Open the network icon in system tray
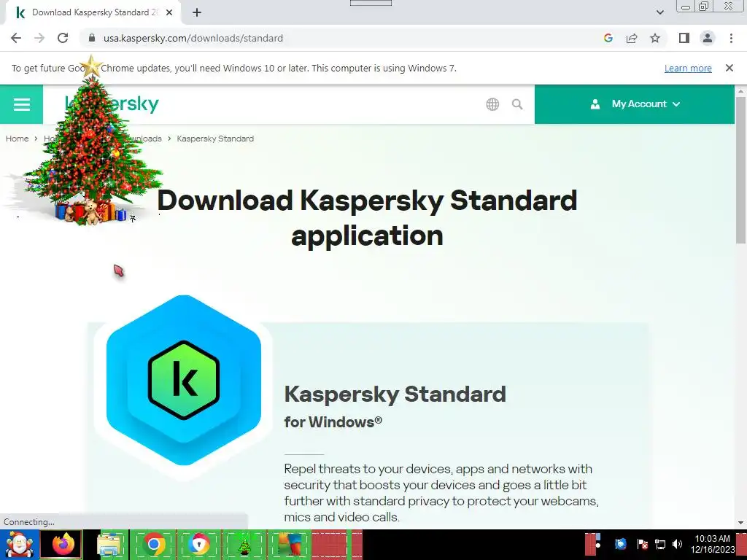Image resolution: width=747 pixels, height=560 pixels. [x=659, y=544]
